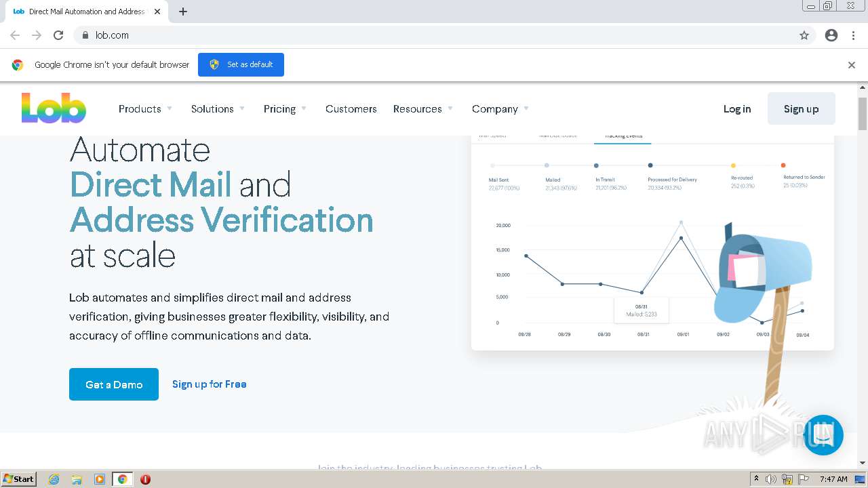Expand the Pricing dropdown menu

(285, 108)
